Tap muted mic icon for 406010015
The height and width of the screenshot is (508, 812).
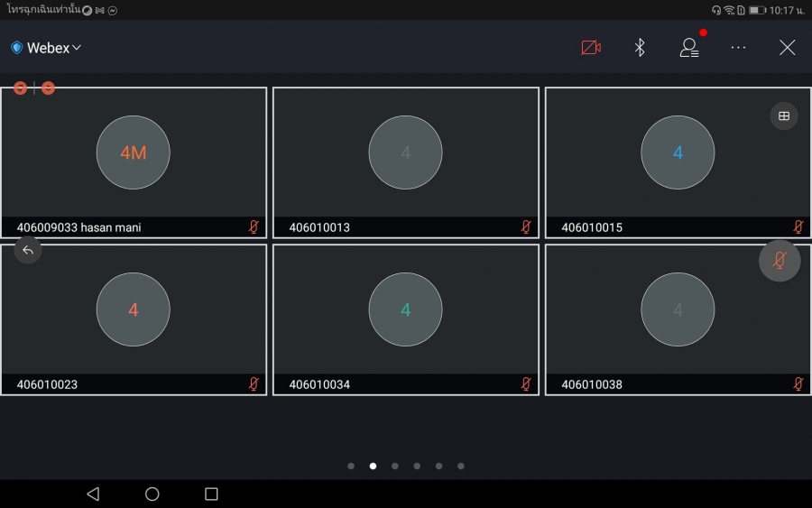tap(798, 227)
